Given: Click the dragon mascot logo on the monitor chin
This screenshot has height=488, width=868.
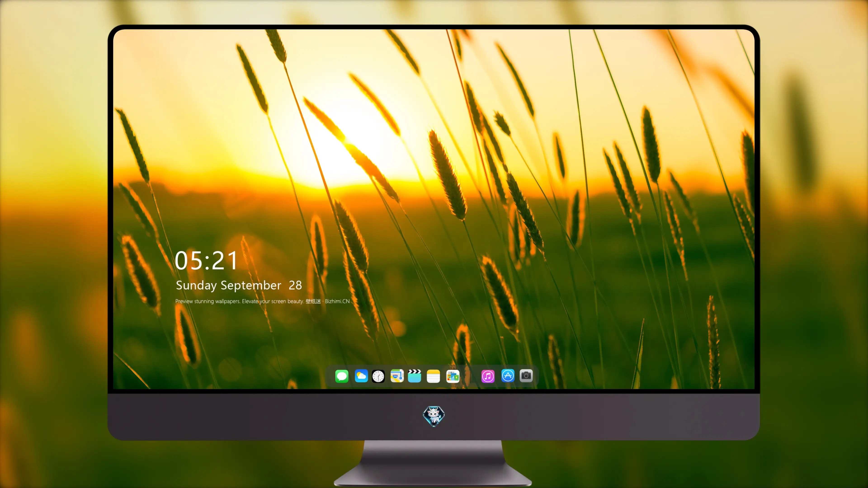Looking at the screenshot, I should click(x=434, y=416).
